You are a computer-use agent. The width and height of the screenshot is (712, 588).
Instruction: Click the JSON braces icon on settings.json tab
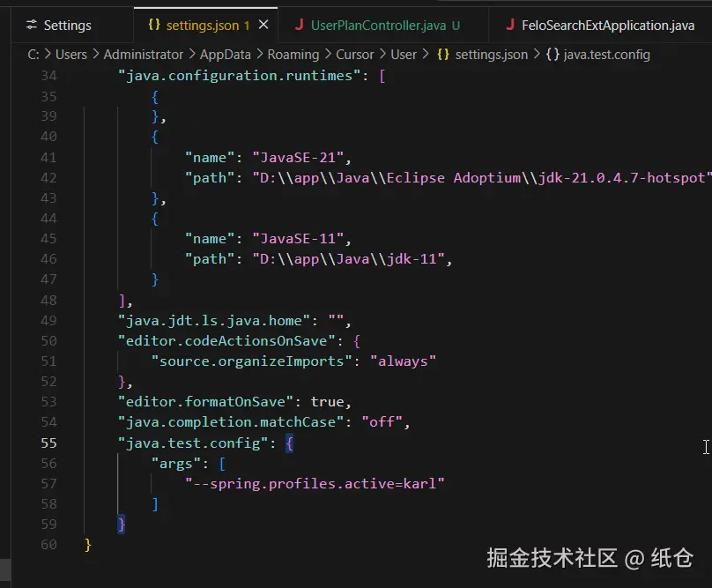pos(154,25)
